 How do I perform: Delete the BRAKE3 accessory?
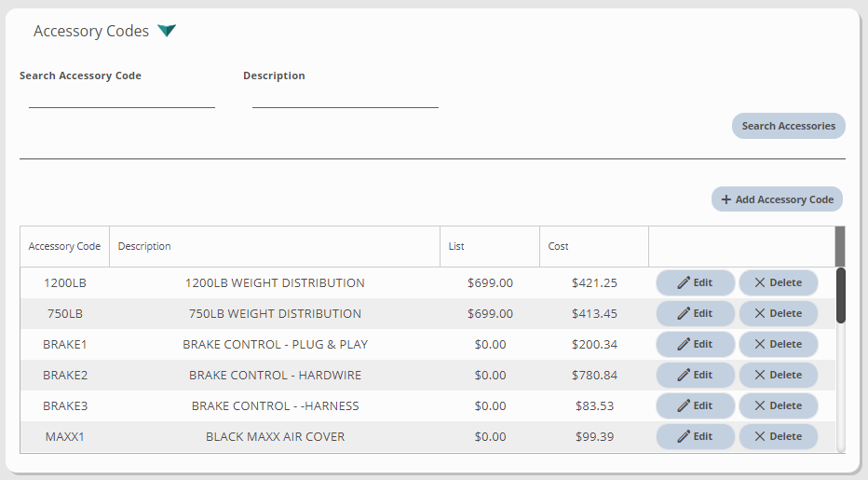pos(779,405)
